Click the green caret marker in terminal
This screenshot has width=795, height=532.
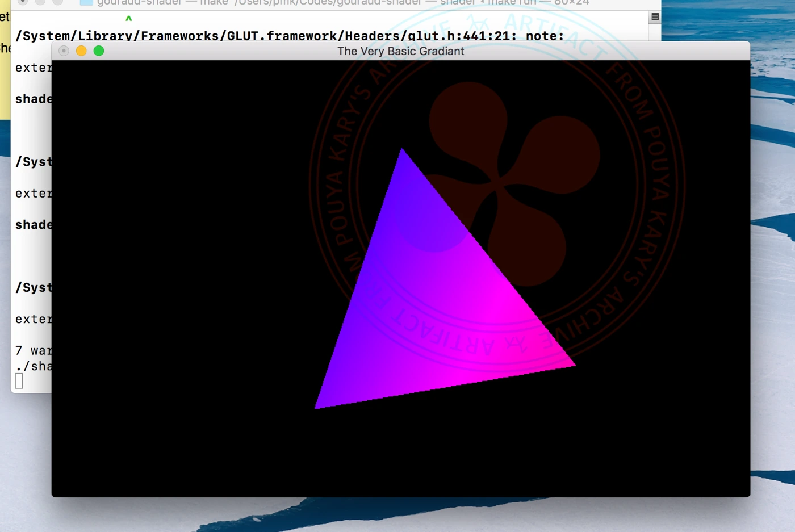(x=129, y=19)
